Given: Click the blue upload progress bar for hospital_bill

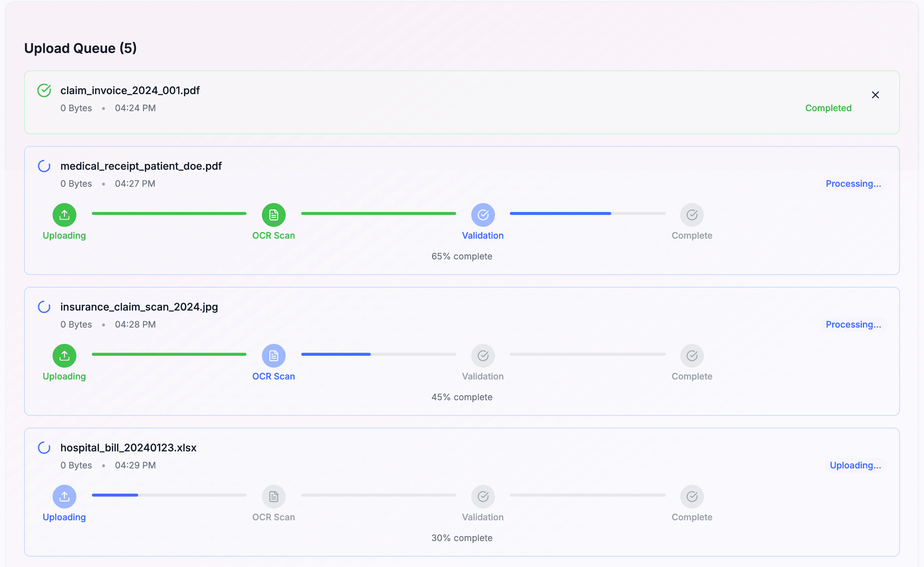Looking at the screenshot, I should [115, 495].
